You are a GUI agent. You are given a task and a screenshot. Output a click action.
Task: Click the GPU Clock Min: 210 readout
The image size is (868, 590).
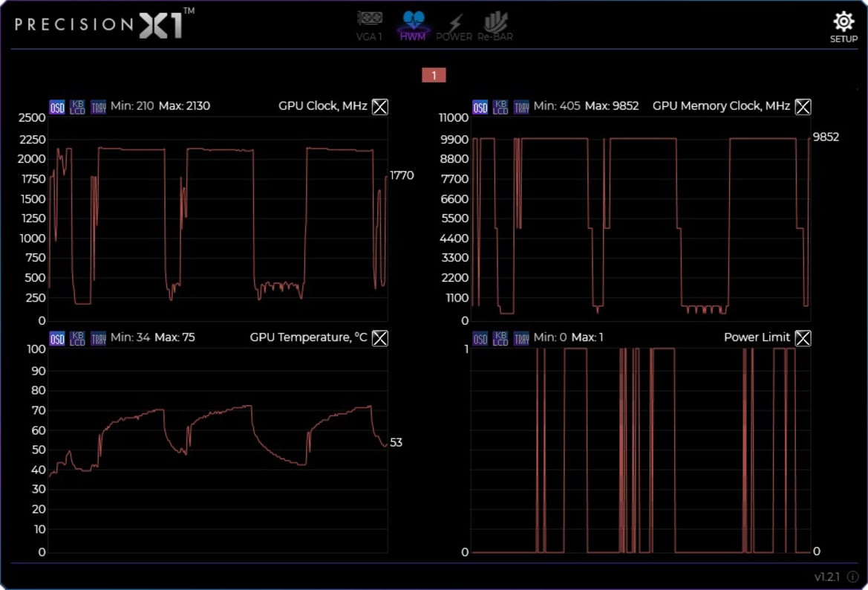[x=132, y=106]
